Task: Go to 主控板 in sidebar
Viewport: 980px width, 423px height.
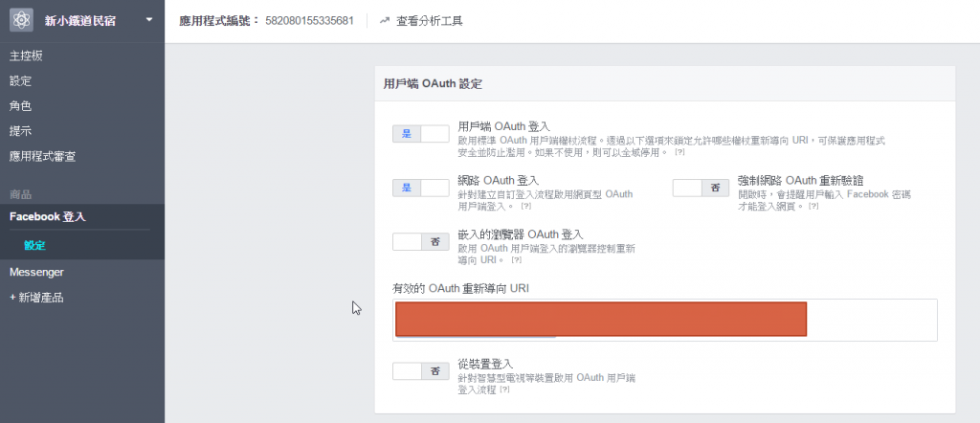Action: [x=26, y=56]
